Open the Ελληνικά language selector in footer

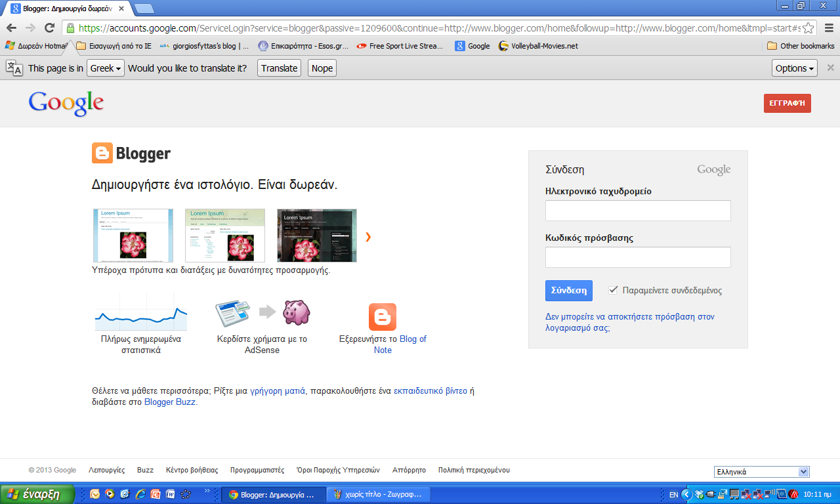762,472
